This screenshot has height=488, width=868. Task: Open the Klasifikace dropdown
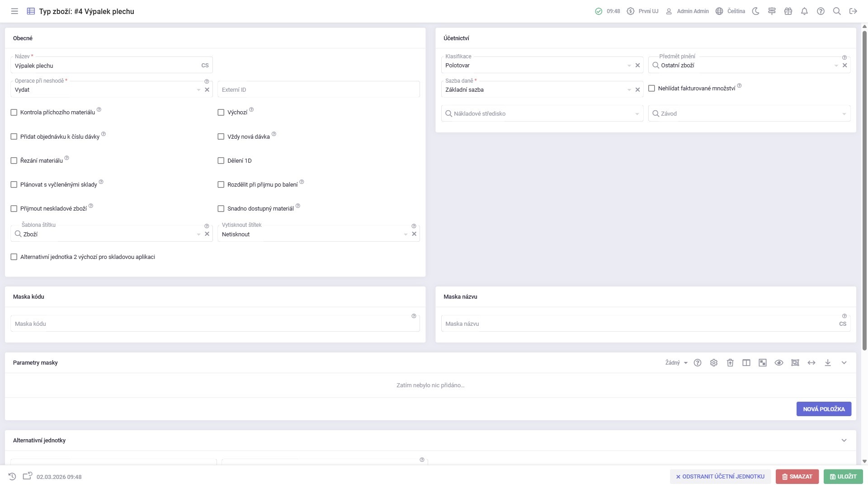click(x=629, y=66)
